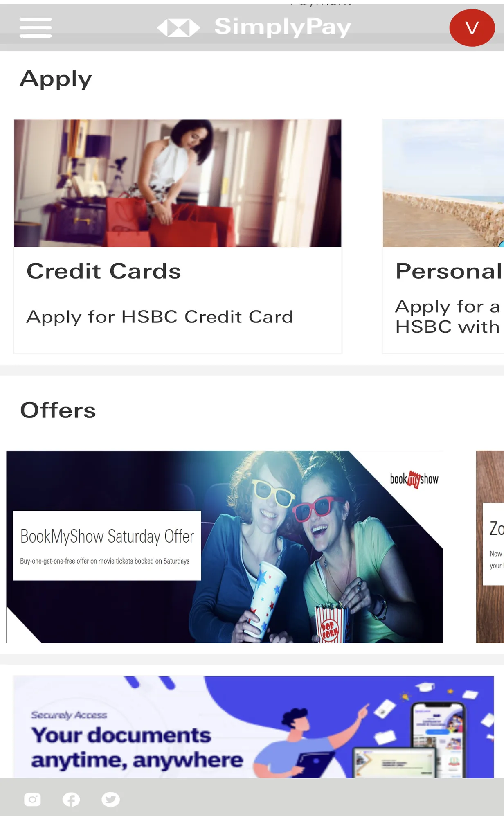Screen dimensions: 504x816
Task: Click the bookmyshow logo on the offer banner
Action: click(x=414, y=479)
